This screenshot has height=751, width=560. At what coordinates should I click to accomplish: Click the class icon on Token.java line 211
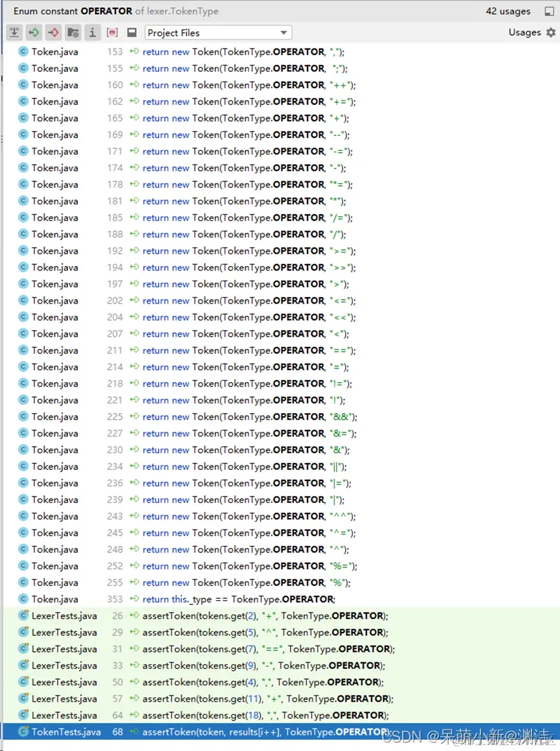pyautogui.click(x=23, y=350)
